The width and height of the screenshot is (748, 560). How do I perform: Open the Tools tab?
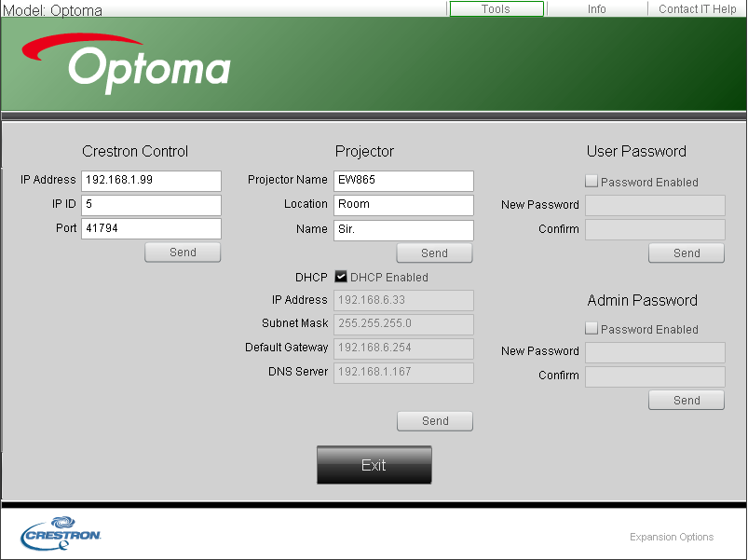[496, 9]
